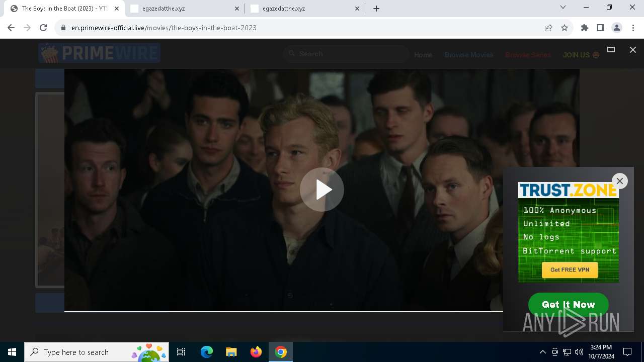
Task: Go back to the previous page
Action: pos(11,28)
